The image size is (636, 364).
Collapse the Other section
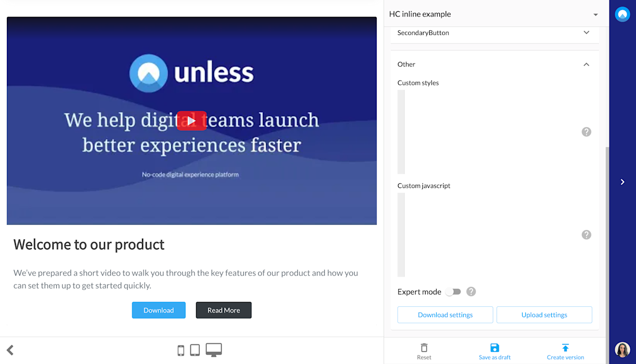click(x=586, y=64)
